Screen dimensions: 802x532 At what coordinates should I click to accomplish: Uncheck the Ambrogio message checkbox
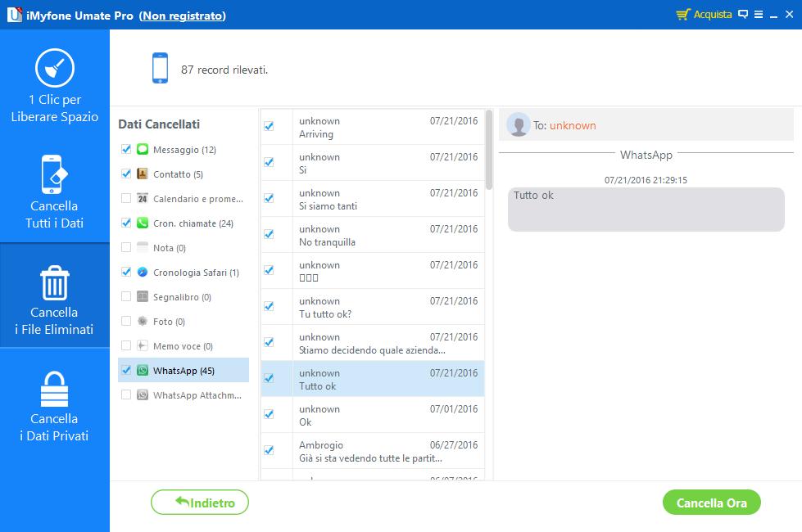click(x=269, y=449)
